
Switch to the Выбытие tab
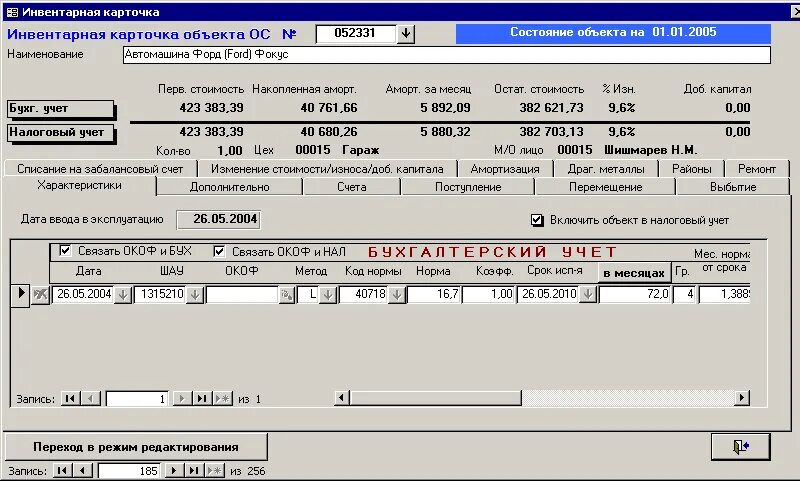pos(733,187)
